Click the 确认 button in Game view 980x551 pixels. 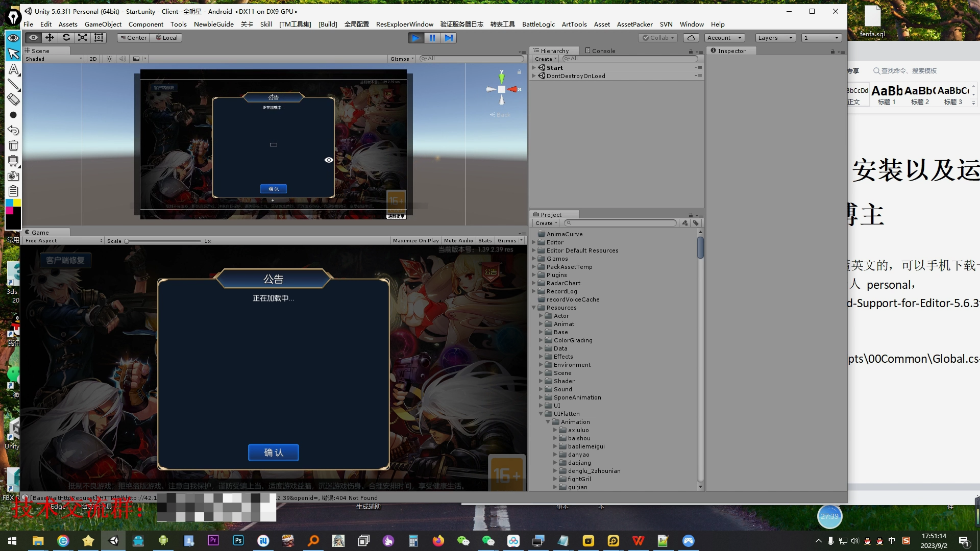pos(273,453)
